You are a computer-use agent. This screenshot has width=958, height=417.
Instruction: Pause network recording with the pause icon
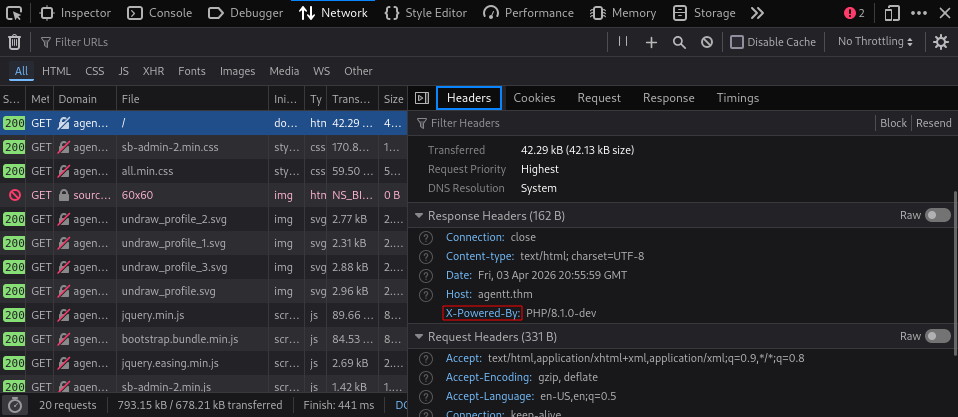(623, 42)
